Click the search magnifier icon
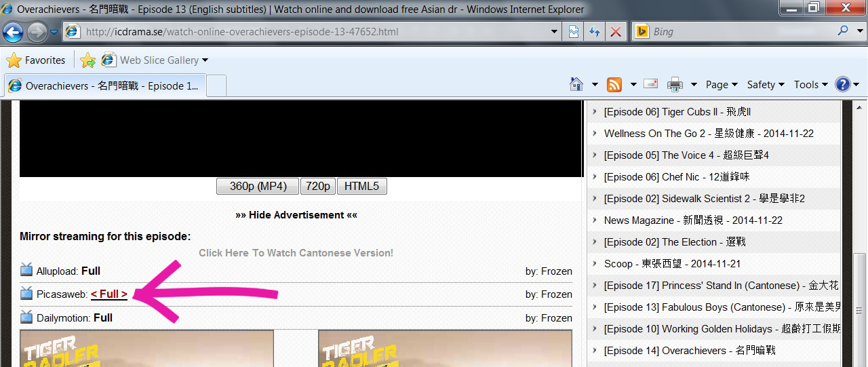868x367 pixels. click(843, 31)
